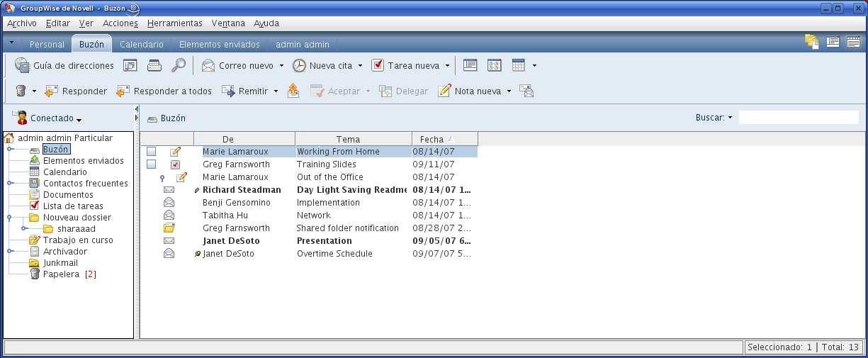Collapse the Nouveau dossier folder node
This screenshot has height=358, width=868.
pyautogui.click(x=9, y=218)
